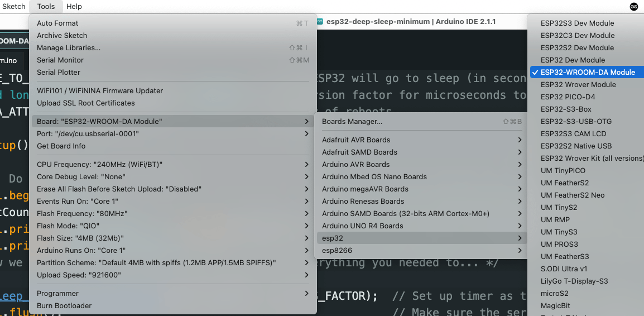This screenshot has height=316, width=644.
Task: Open Boards Manager...
Action: point(422,122)
